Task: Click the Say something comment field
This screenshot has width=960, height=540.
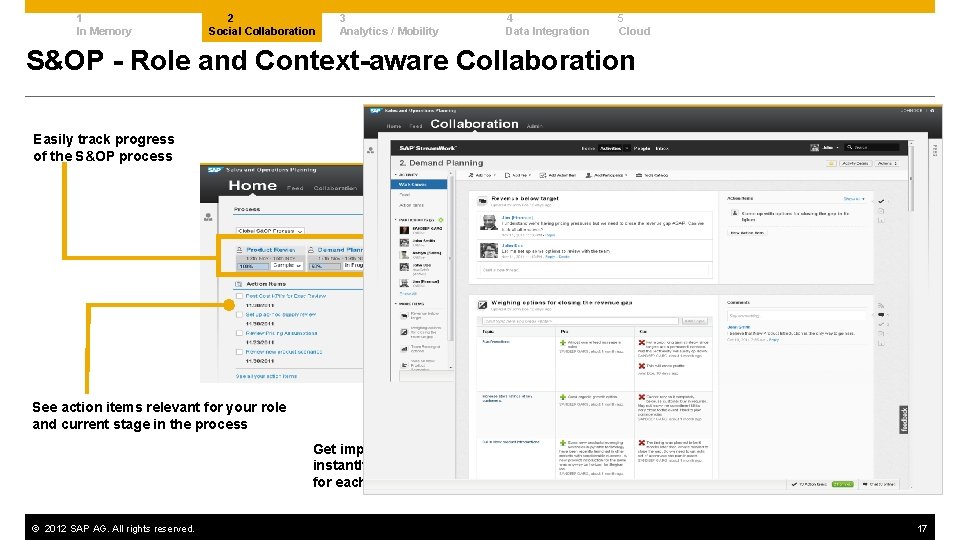Action: (x=796, y=316)
